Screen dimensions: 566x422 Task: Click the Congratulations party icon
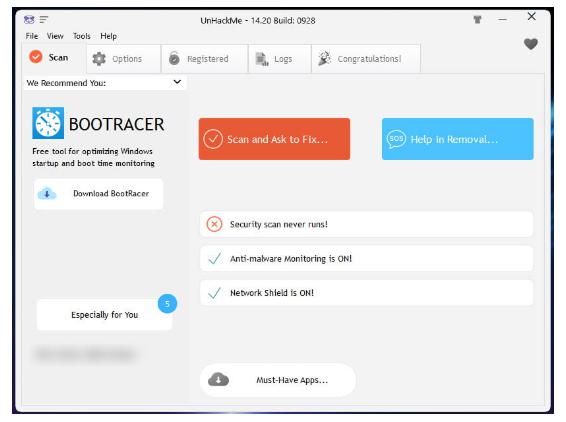[x=324, y=58]
